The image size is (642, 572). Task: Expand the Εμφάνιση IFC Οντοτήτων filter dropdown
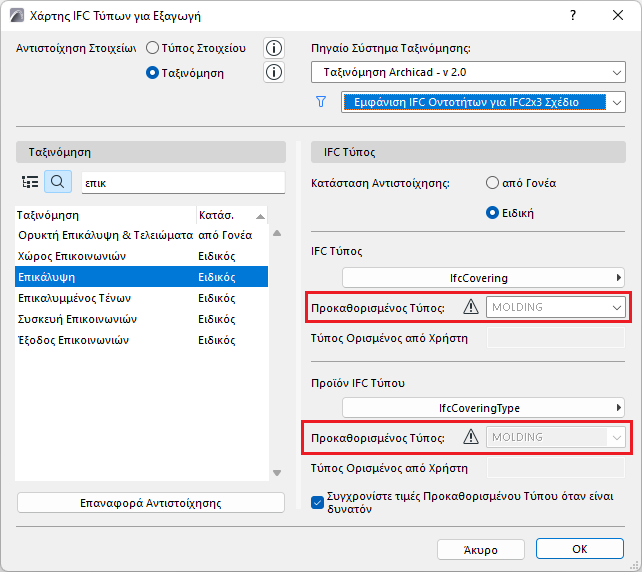point(483,101)
